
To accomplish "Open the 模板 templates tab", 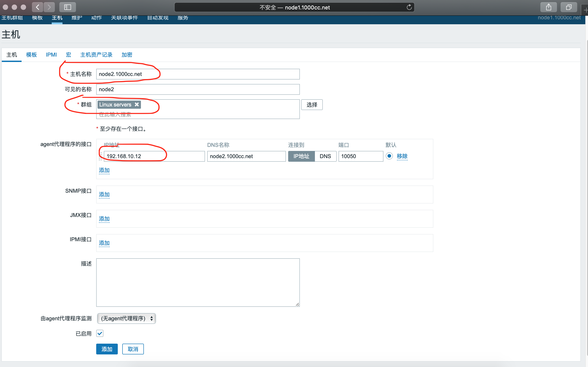I will tap(31, 55).
